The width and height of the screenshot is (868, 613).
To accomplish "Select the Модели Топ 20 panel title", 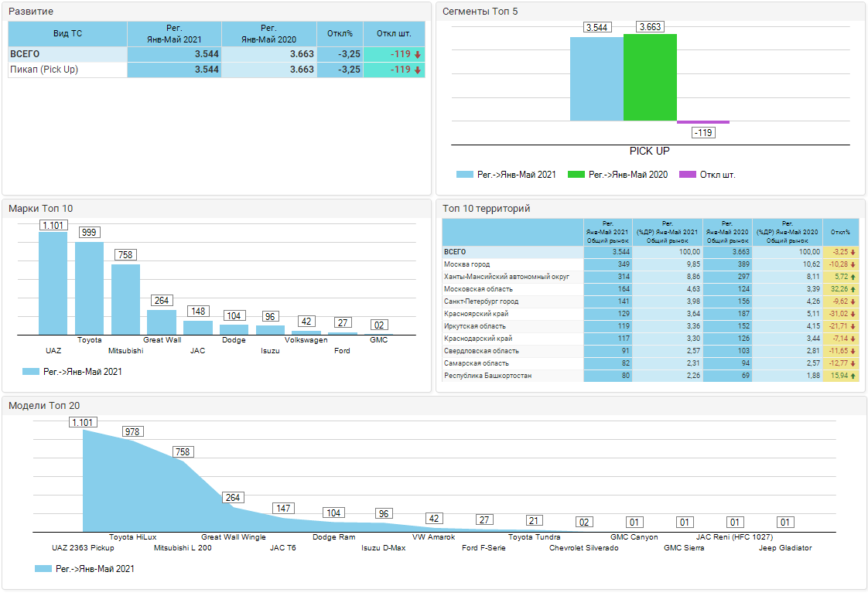I will click(x=44, y=406).
